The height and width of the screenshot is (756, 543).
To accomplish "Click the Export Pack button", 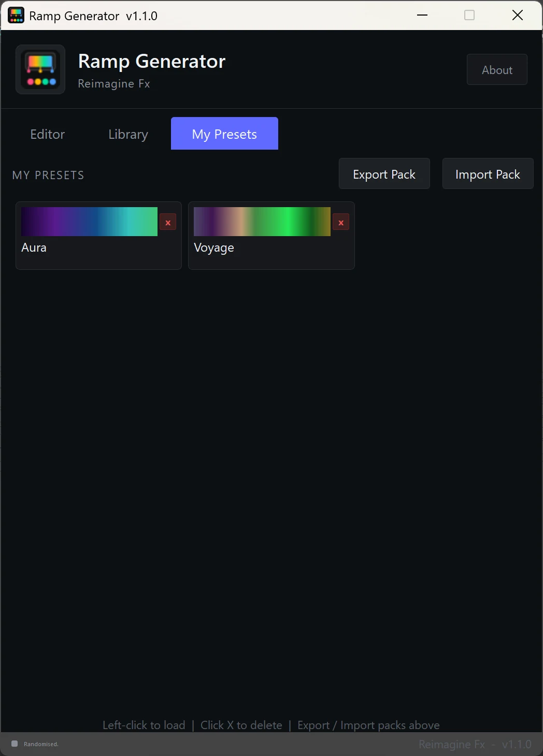I will coord(384,174).
